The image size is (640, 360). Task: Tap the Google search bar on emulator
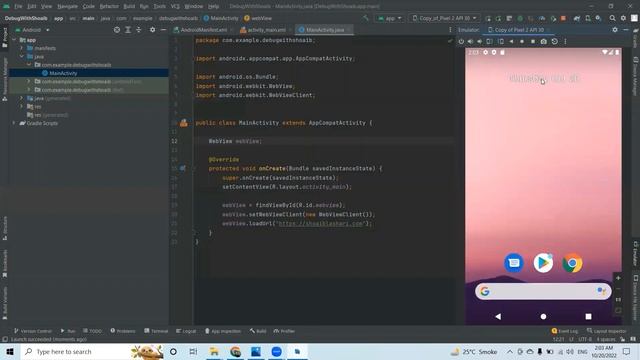[543, 291]
